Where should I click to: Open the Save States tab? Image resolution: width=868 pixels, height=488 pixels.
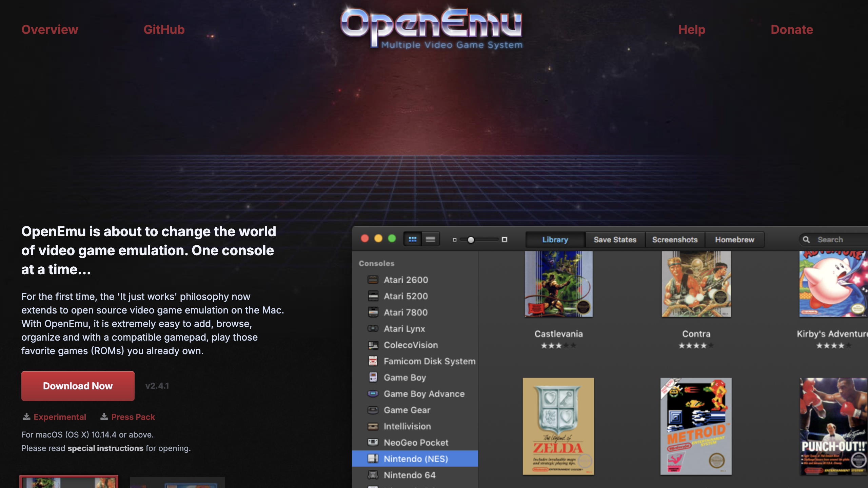[x=615, y=240]
